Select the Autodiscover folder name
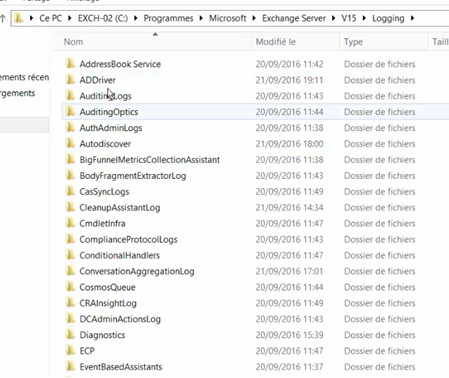The width and height of the screenshot is (449, 378). click(x=105, y=144)
